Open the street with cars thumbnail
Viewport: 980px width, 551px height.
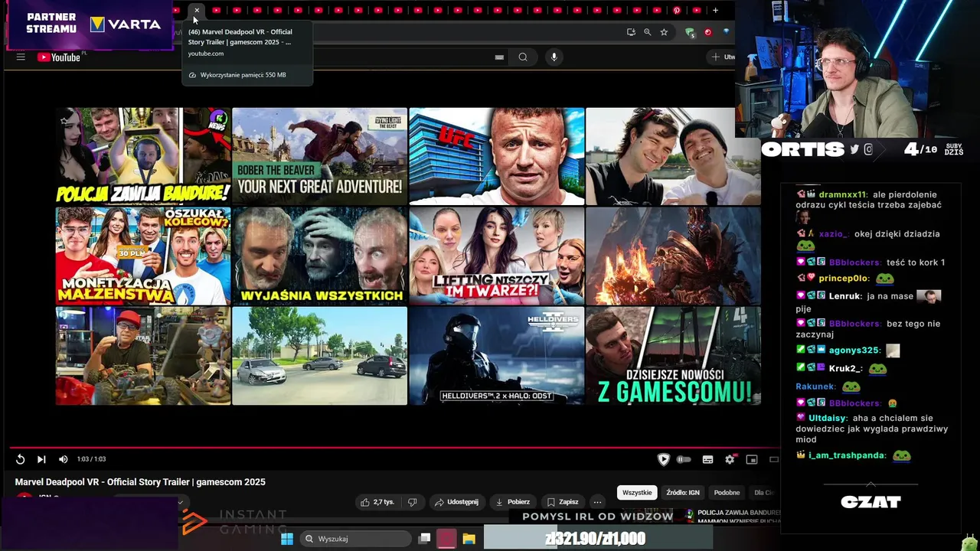[320, 356]
